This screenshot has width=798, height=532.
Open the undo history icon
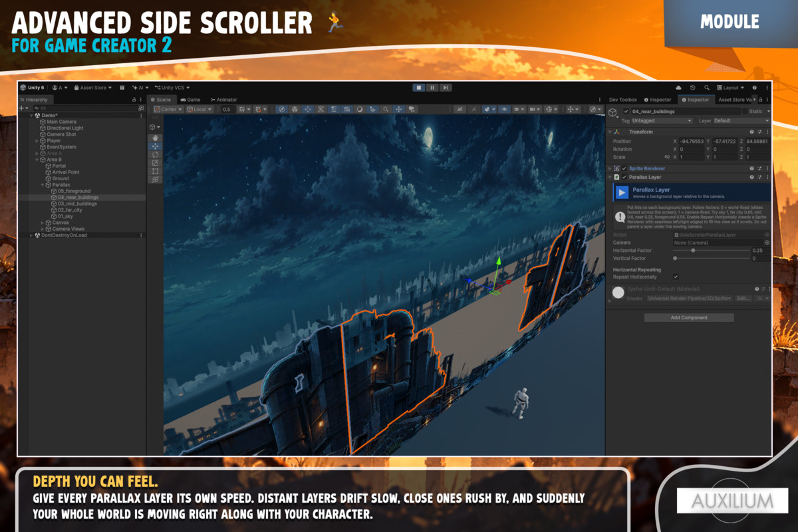(692, 87)
